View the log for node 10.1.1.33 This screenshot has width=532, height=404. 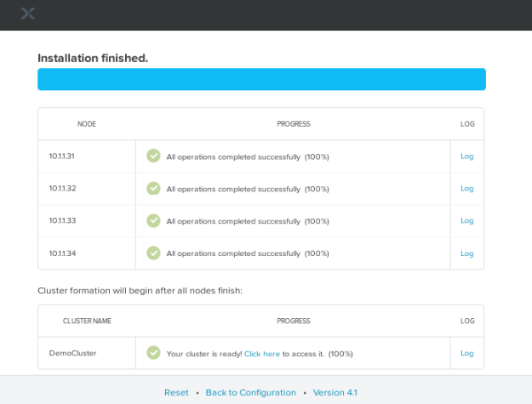click(466, 221)
